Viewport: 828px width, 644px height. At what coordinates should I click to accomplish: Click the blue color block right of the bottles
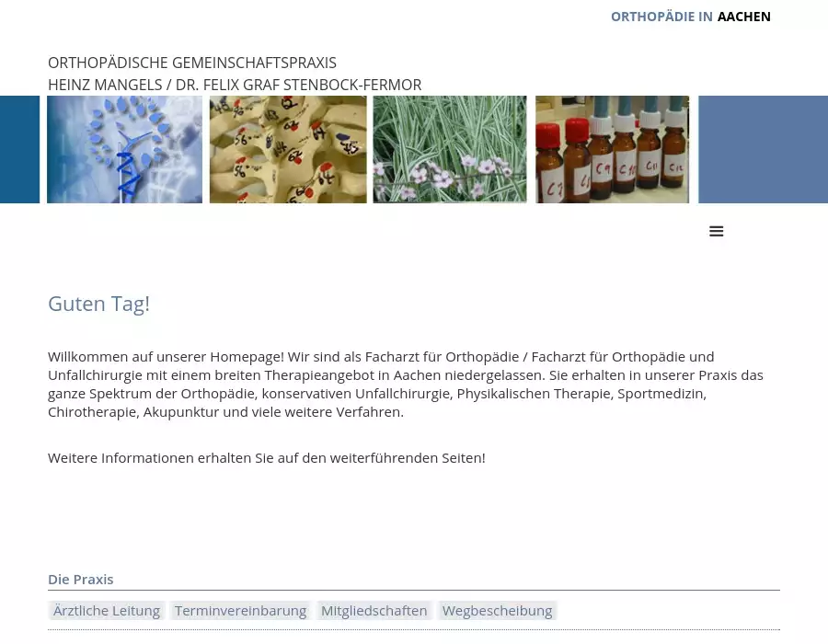[763, 149]
